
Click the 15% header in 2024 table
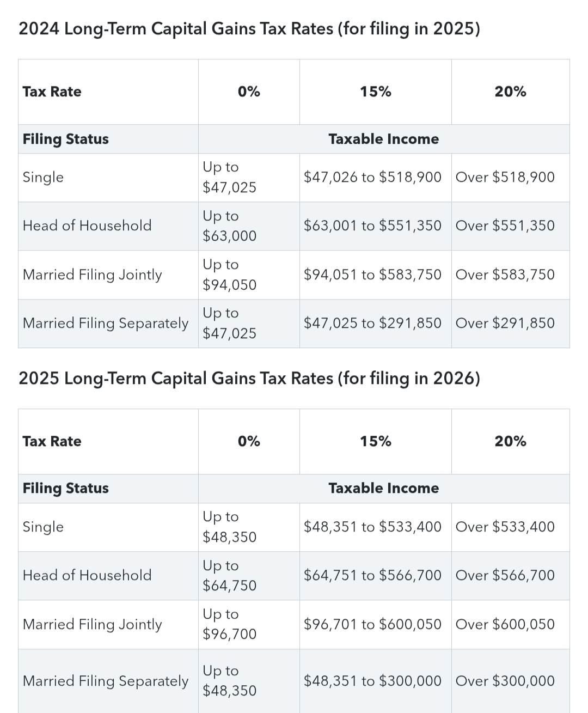point(375,92)
